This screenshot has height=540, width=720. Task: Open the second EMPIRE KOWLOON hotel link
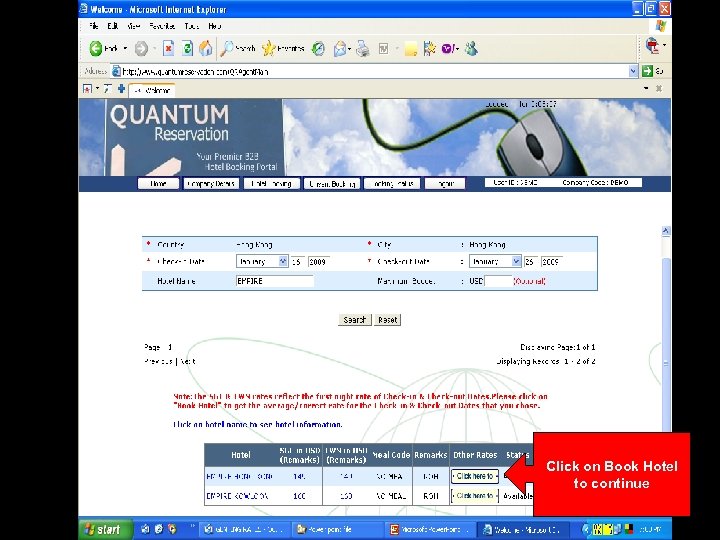pos(237,496)
